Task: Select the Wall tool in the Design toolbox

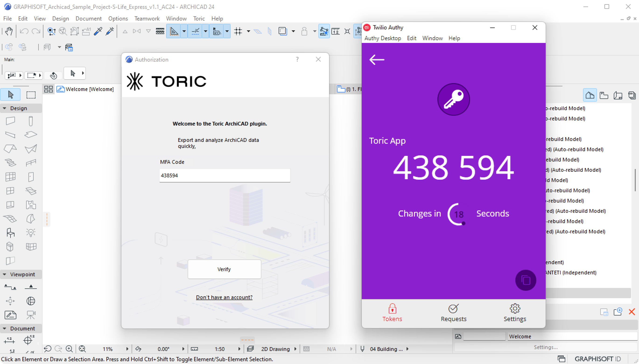Action: point(10,121)
